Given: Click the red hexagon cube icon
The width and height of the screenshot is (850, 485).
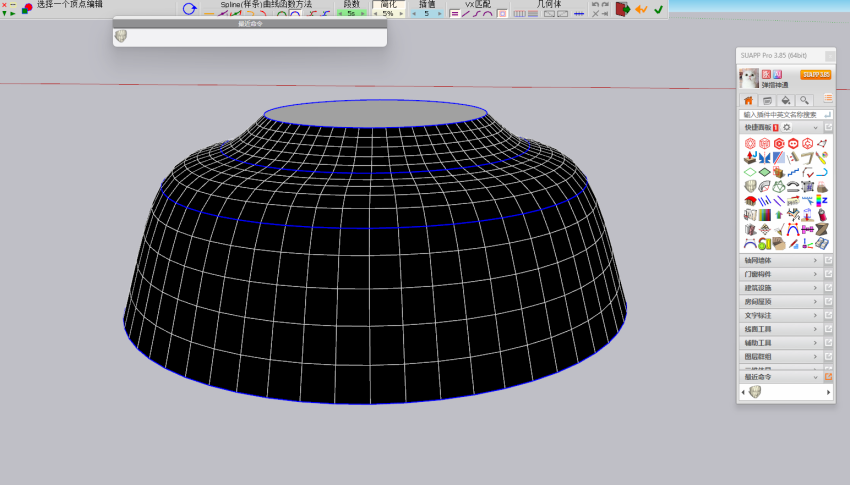Looking at the screenshot, I should [764, 143].
